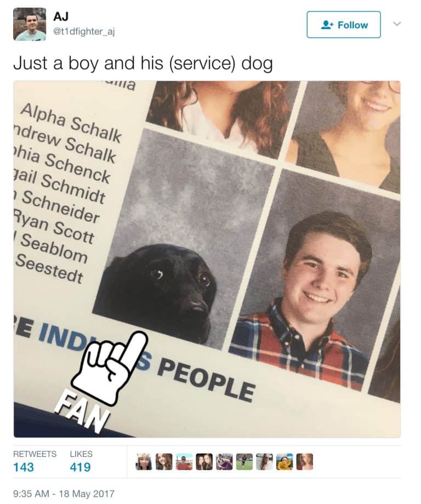Click the seventh liker avatar
Viewport: 421px width, 504px height.
tap(264, 462)
